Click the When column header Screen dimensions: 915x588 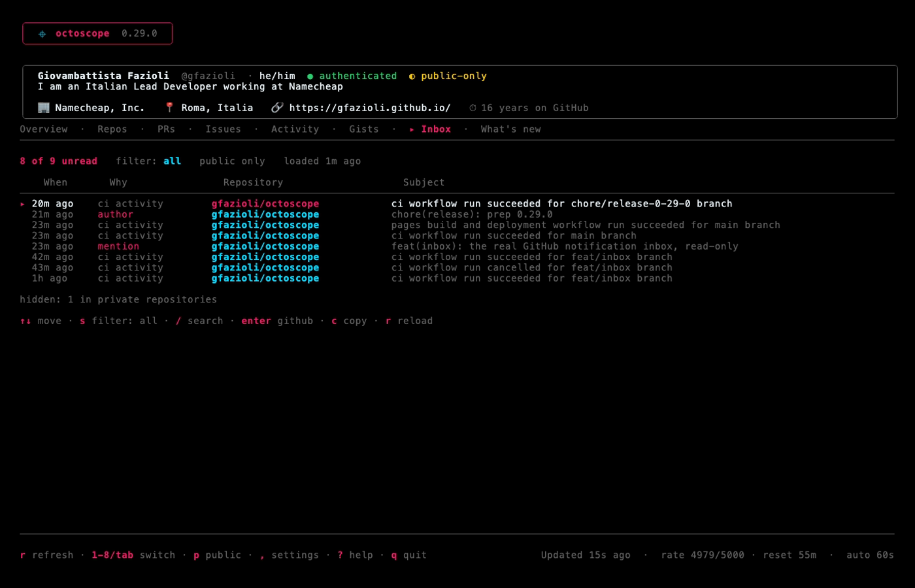click(x=56, y=183)
